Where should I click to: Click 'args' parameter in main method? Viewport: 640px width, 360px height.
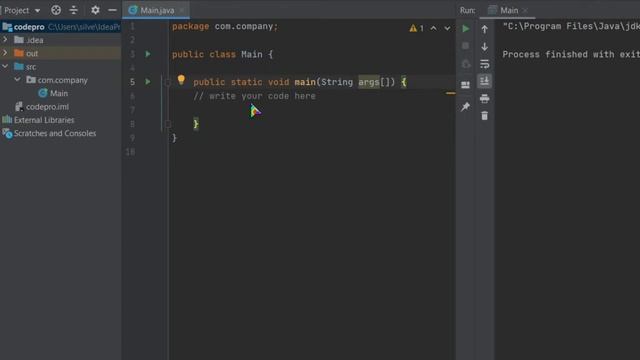point(369,82)
